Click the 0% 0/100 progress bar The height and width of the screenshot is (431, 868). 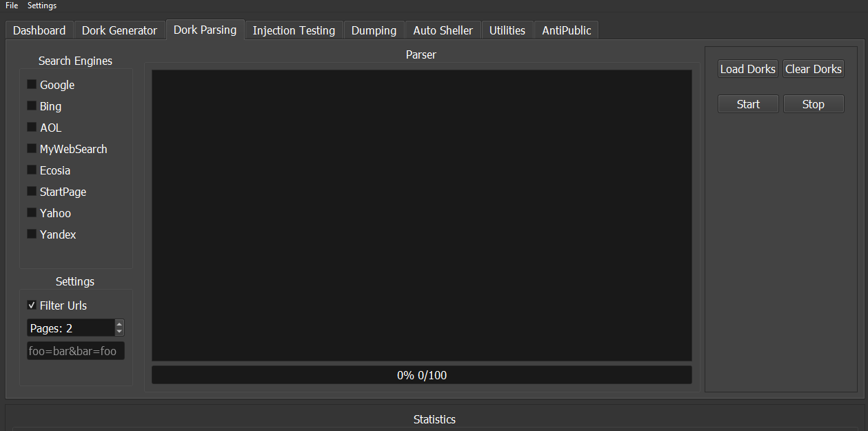(x=421, y=375)
